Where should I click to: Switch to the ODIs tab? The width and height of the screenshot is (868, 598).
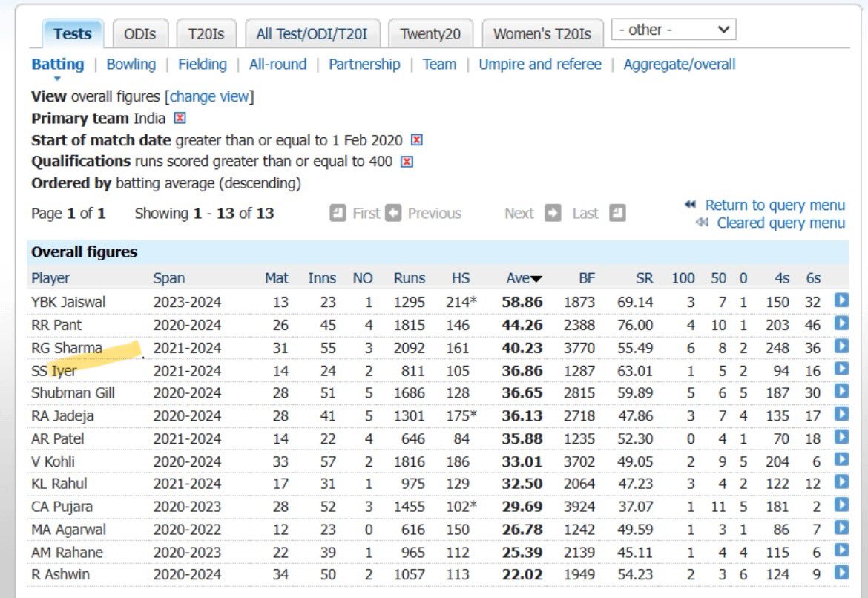140,34
